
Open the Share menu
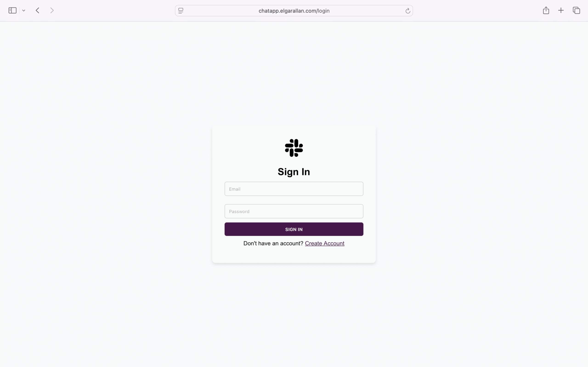(546, 10)
